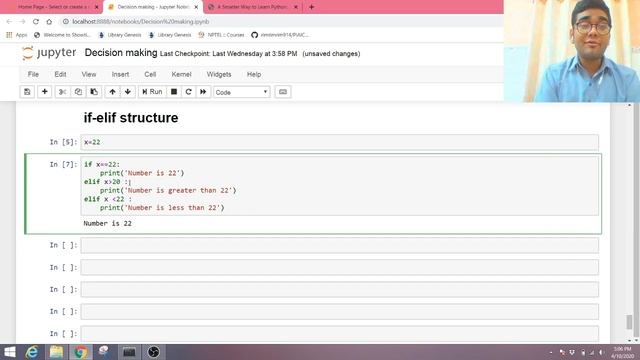
Task: Go forward in browser history
Action: [22, 21]
